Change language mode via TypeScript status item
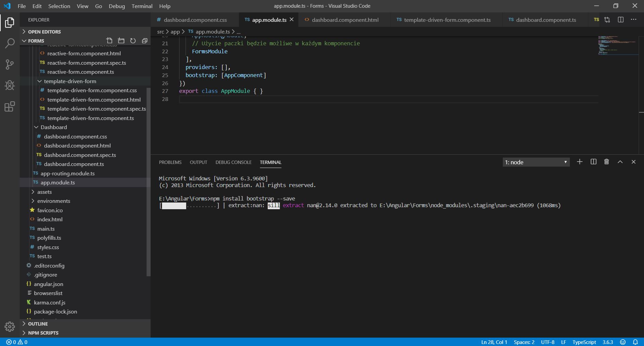Viewport: 644px width, 346px height. 584,342
